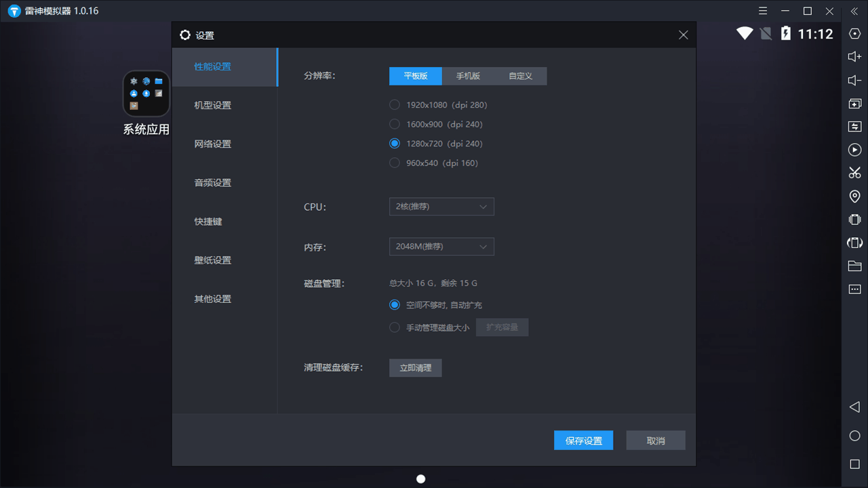Switch to the 手机版 resolution tab
Viewport: 868px width, 488px height.
tap(468, 76)
